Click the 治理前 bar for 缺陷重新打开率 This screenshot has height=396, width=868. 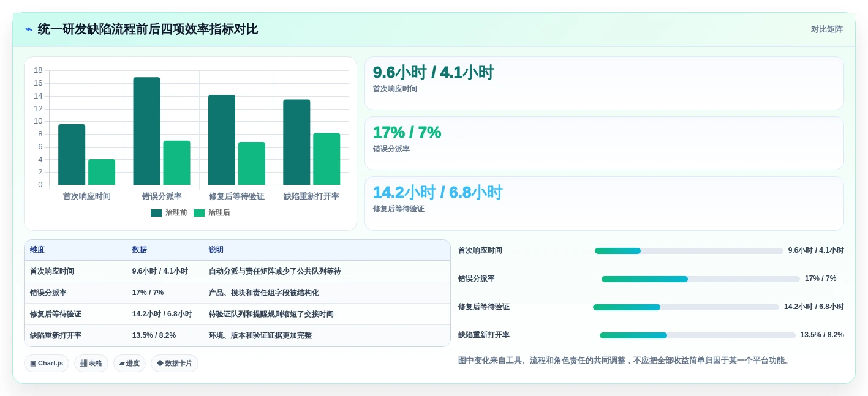tap(296, 142)
